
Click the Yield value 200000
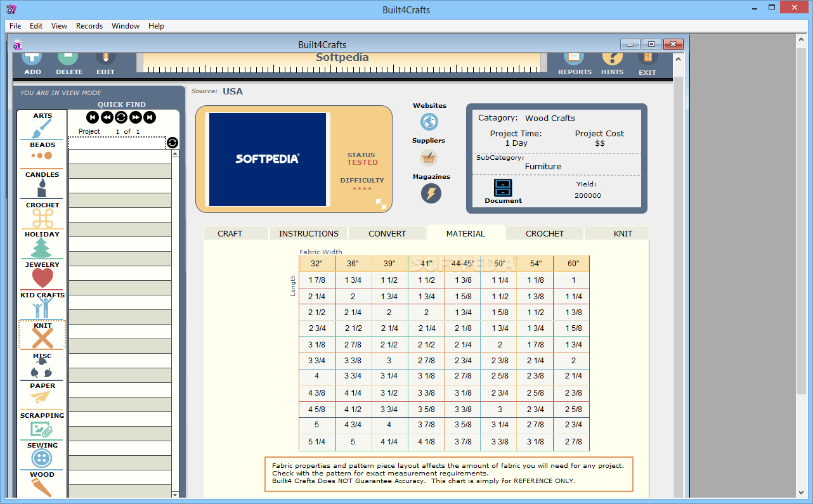point(588,195)
